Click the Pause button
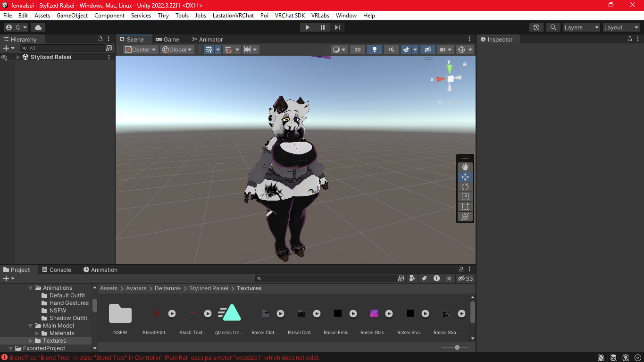Image resolution: width=644 pixels, height=362 pixels. click(x=322, y=27)
